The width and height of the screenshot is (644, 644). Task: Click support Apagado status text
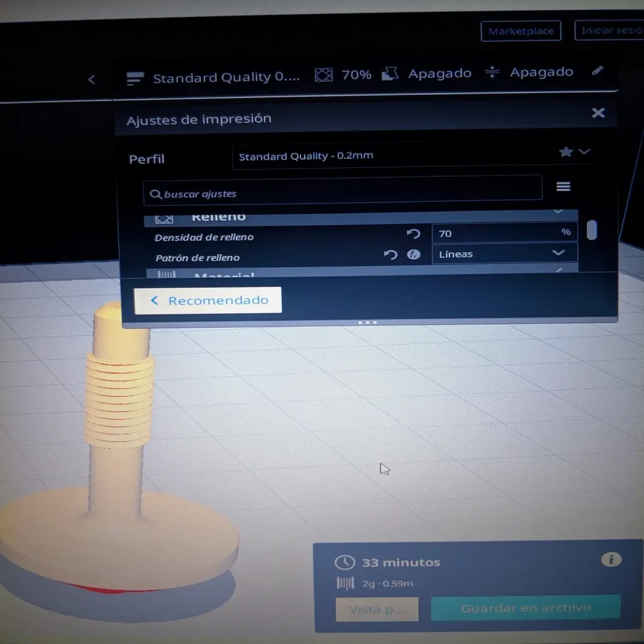pyautogui.click(x=440, y=74)
